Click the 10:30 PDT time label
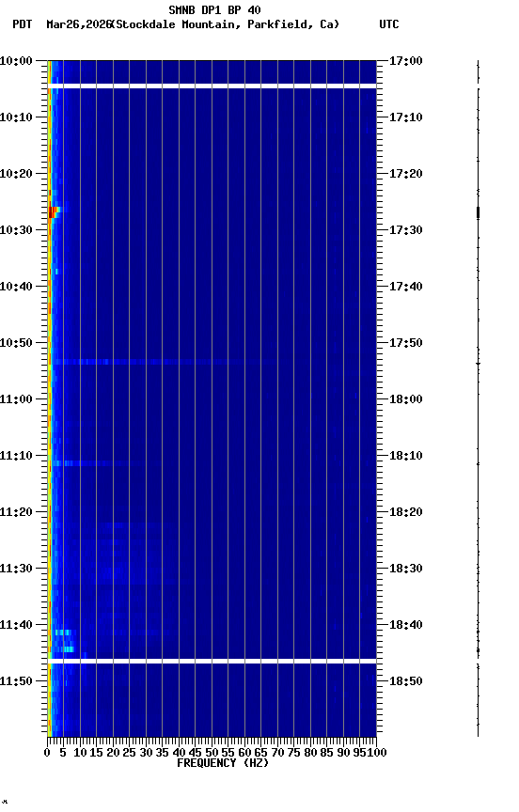The image size is (519, 812). 16,230
